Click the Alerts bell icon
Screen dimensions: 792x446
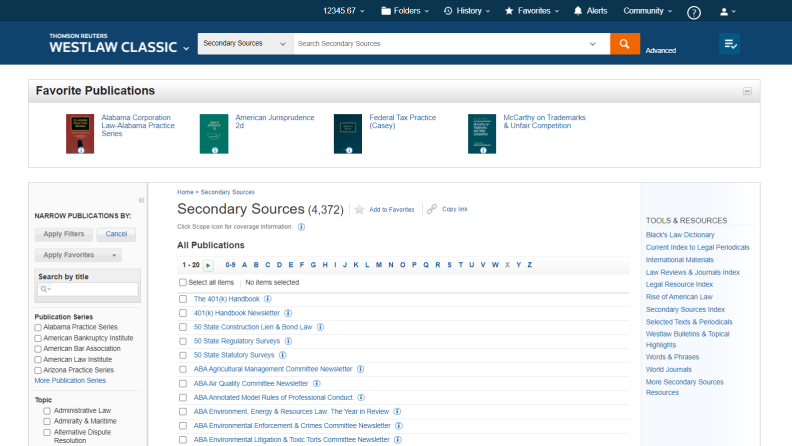(578, 11)
